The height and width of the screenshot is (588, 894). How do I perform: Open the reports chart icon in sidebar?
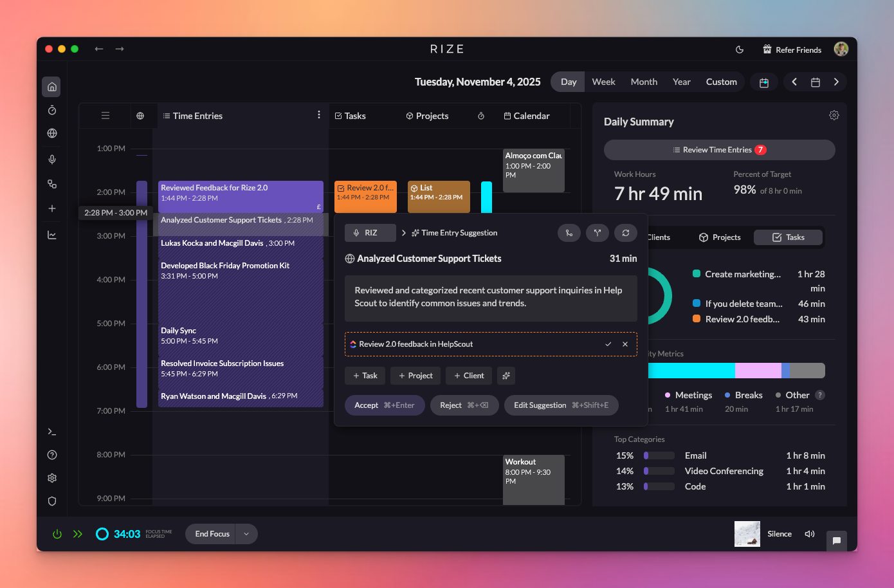(52, 235)
